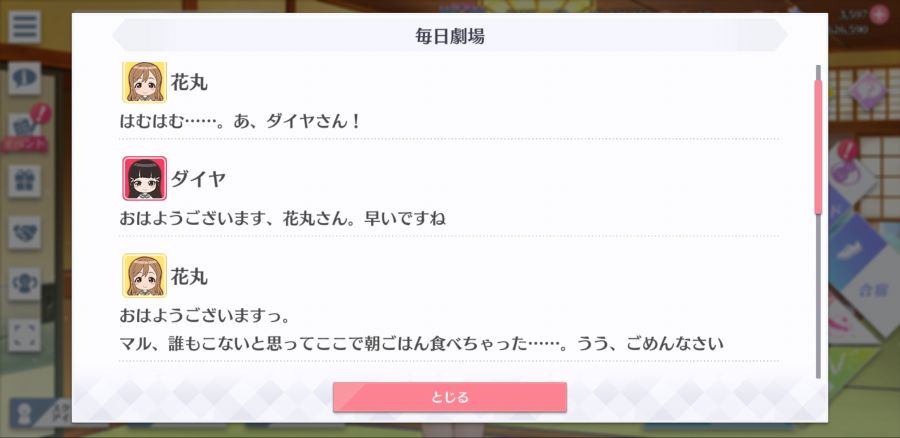The width and height of the screenshot is (900, 438).
Task: Open the trophy goals icon
Action: pos(24,284)
